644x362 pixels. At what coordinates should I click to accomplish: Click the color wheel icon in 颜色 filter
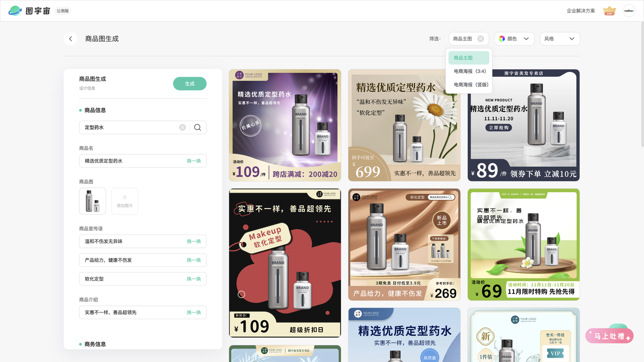[x=501, y=39]
